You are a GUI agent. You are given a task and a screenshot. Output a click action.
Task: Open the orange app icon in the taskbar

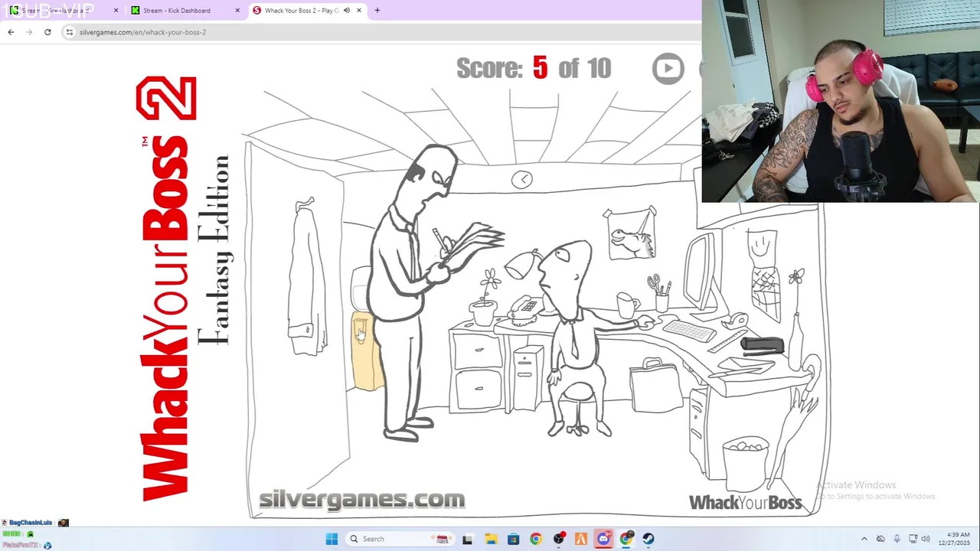pos(581,539)
